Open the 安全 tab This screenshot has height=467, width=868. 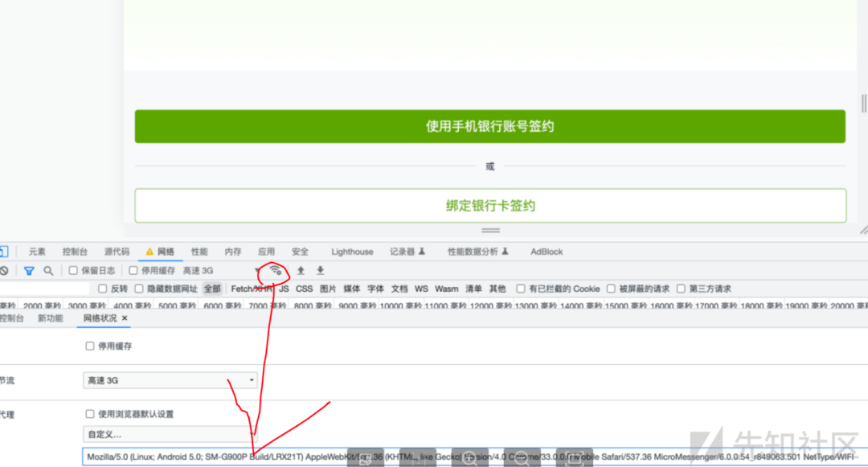tap(300, 252)
